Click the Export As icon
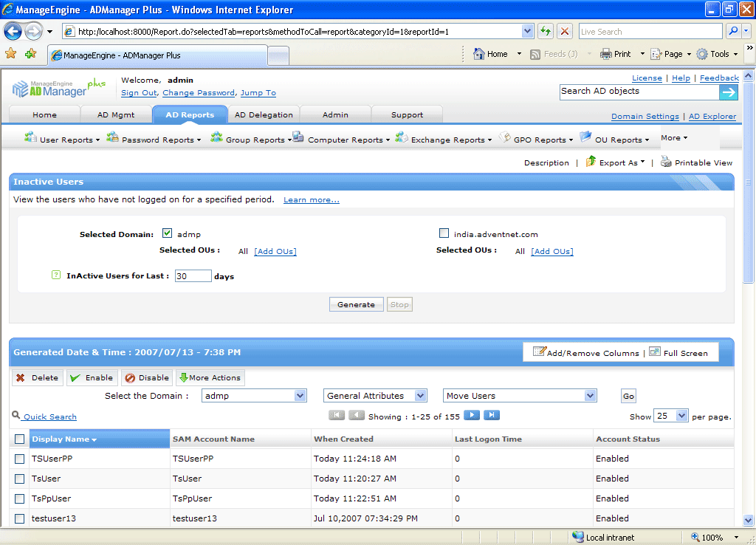Image resolution: width=756 pixels, height=545 pixels. [591, 161]
